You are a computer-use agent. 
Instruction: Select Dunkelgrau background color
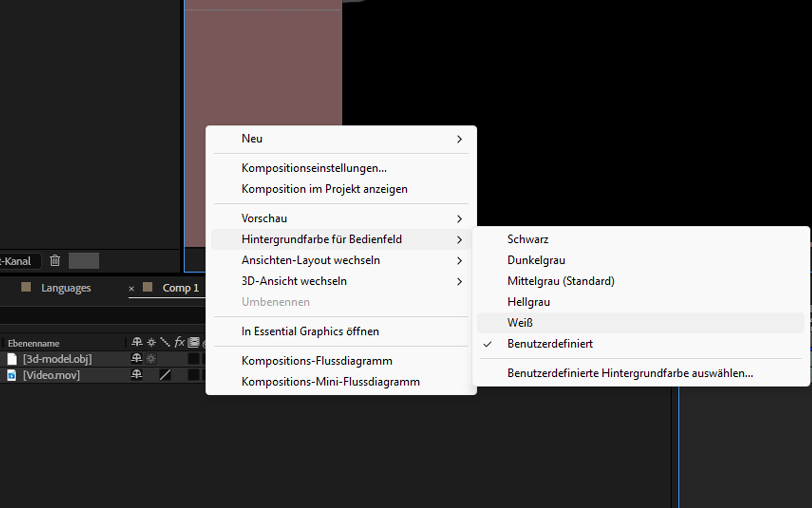(x=537, y=260)
